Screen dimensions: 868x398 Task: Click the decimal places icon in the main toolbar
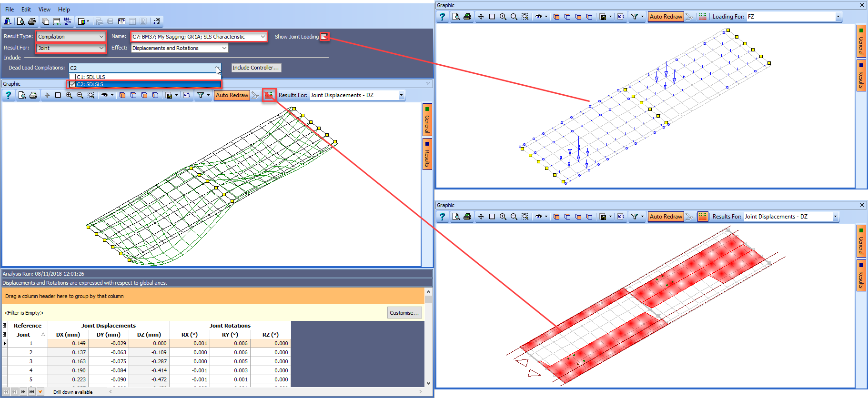pyautogui.click(x=157, y=21)
